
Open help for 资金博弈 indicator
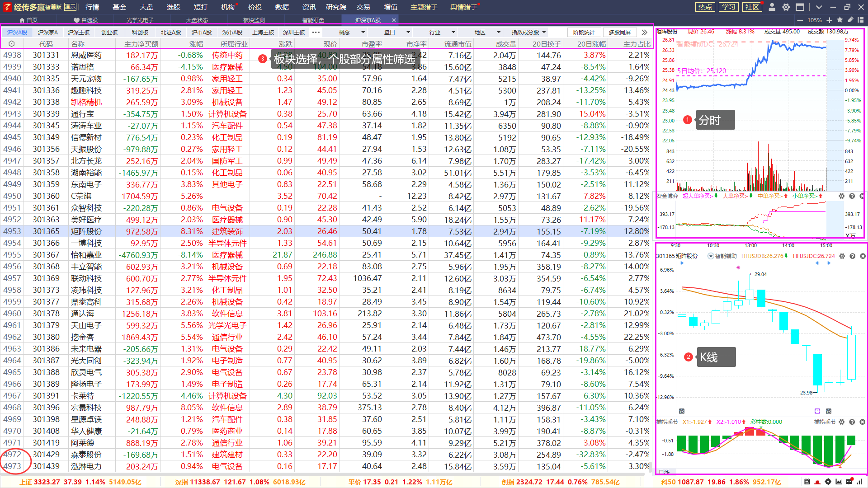point(852,196)
